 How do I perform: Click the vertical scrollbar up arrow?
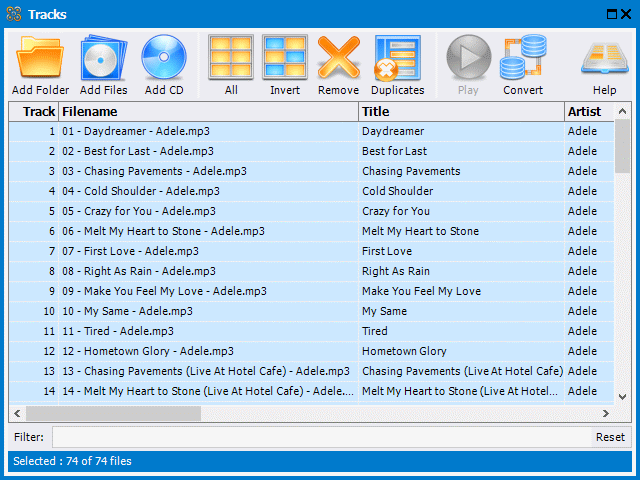(x=622, y=111)
